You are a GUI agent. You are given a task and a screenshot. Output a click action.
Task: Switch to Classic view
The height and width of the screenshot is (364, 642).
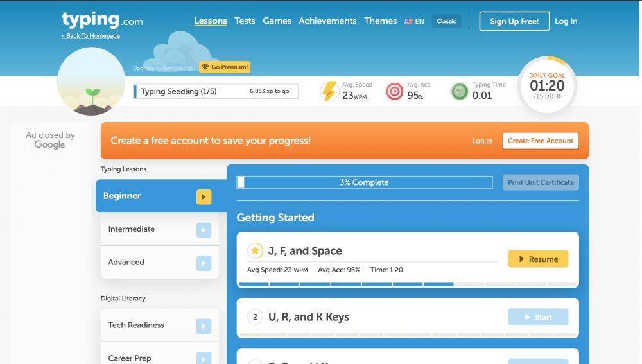point(446,21)
